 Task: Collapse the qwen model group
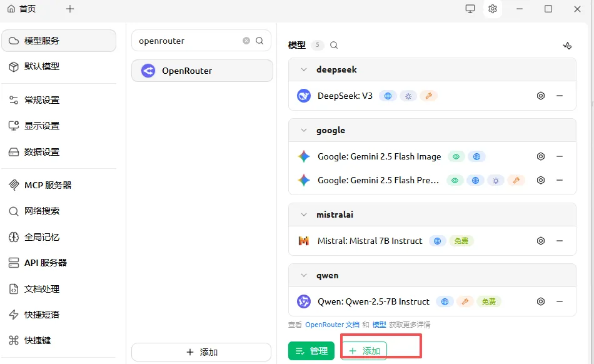pos(303,275)
